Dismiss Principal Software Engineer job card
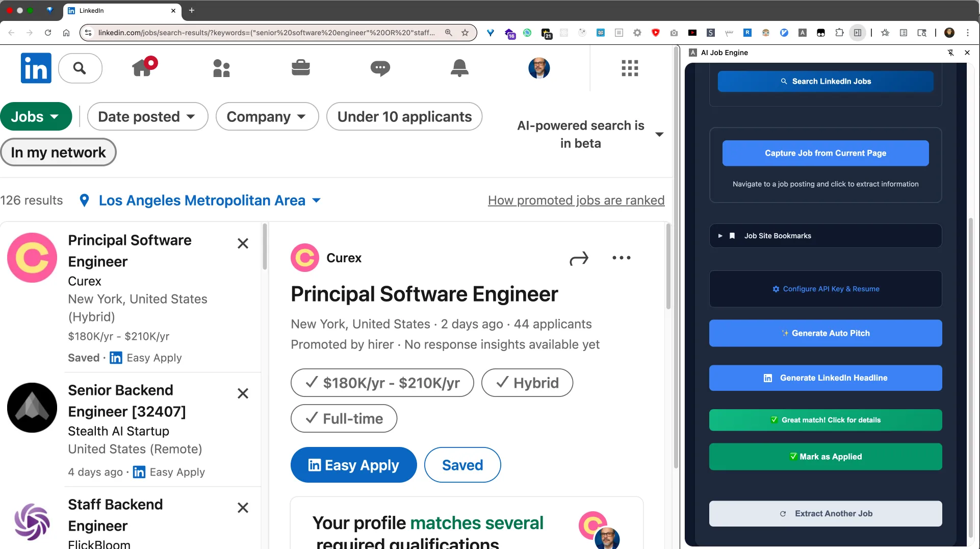 (243, 243)
